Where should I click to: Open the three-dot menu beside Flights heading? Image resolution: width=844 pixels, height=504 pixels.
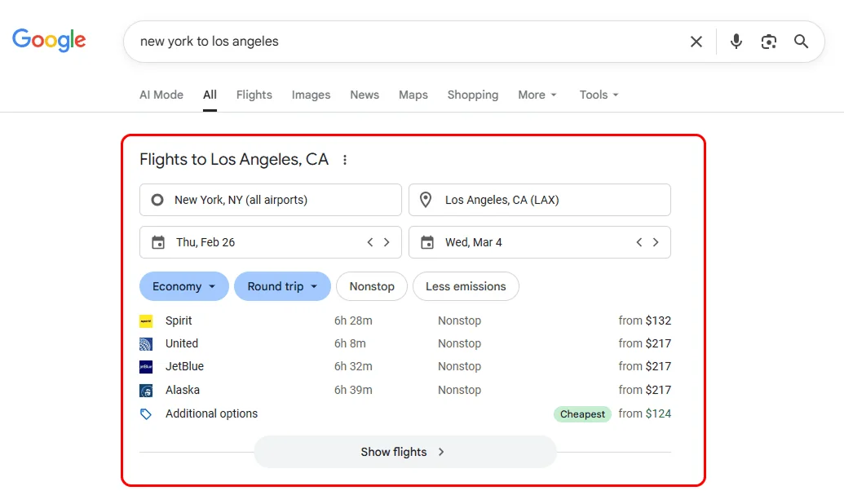pyautogui.click(x=345, y=160)
